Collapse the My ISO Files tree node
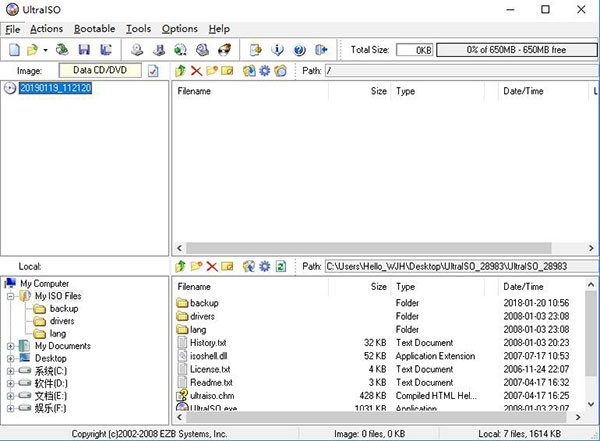600x441 pixels. point(11,297)
